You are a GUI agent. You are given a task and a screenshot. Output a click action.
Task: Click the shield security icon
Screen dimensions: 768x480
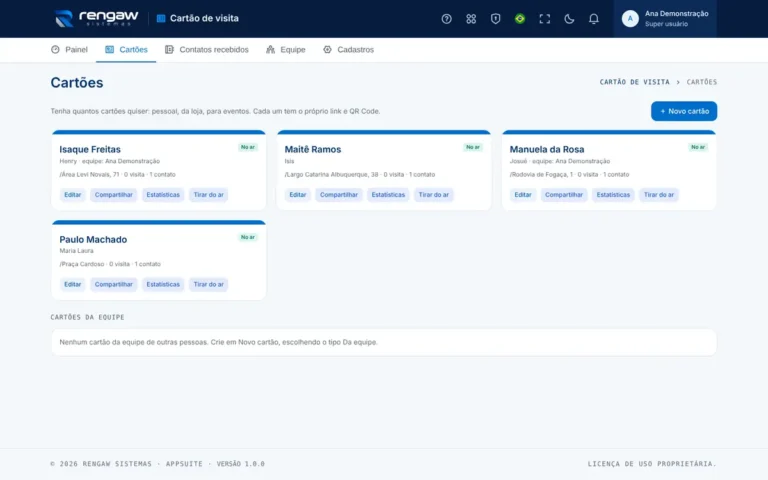click(495, 19)
